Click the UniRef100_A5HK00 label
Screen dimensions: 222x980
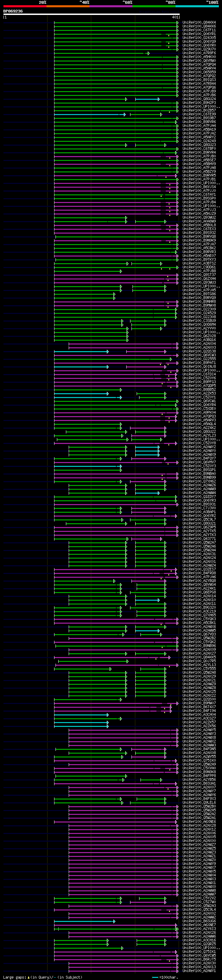coord(199,57)
